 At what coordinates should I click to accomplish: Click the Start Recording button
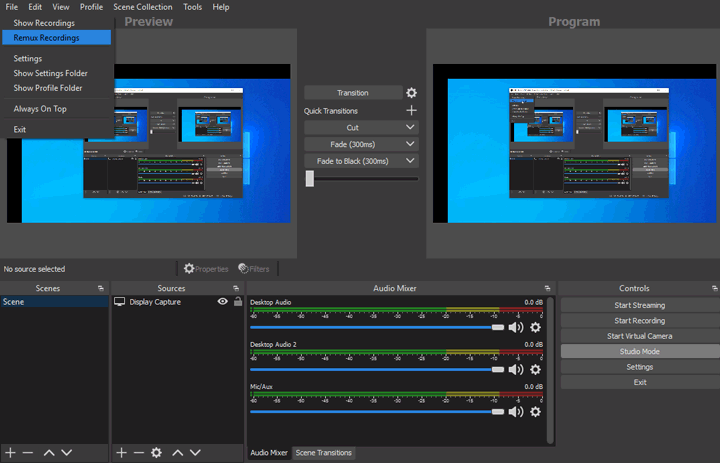[639, 321]
